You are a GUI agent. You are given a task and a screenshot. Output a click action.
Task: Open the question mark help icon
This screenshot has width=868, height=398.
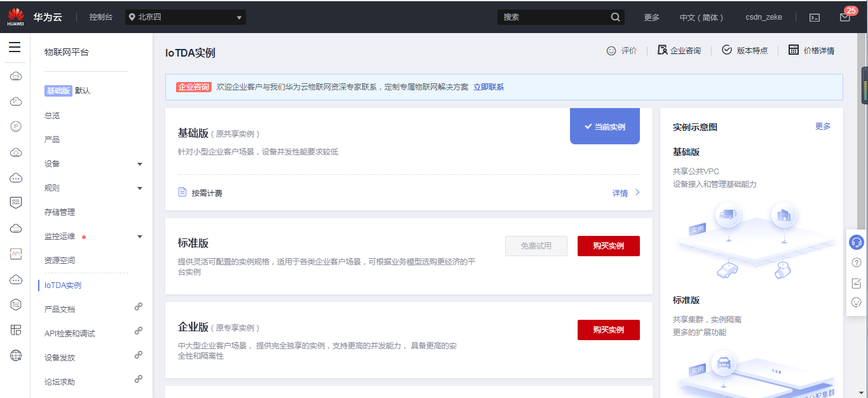(857, 263)
